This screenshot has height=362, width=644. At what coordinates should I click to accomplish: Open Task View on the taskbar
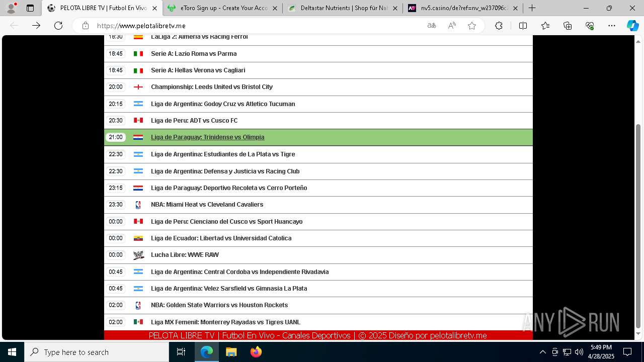point(181,352)
